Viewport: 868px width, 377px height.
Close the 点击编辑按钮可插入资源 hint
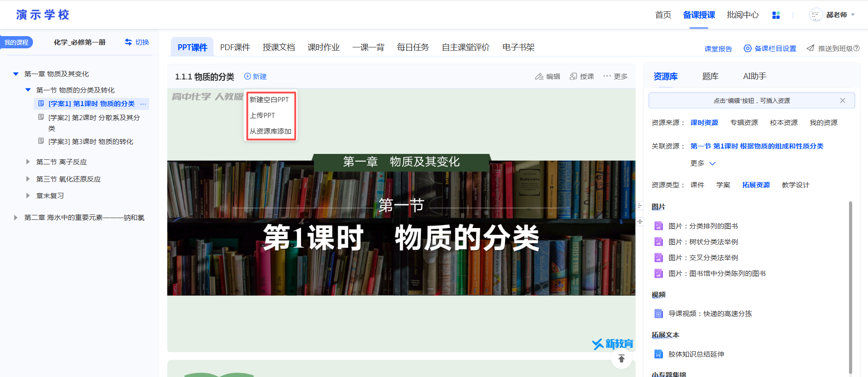pos(843,101)
